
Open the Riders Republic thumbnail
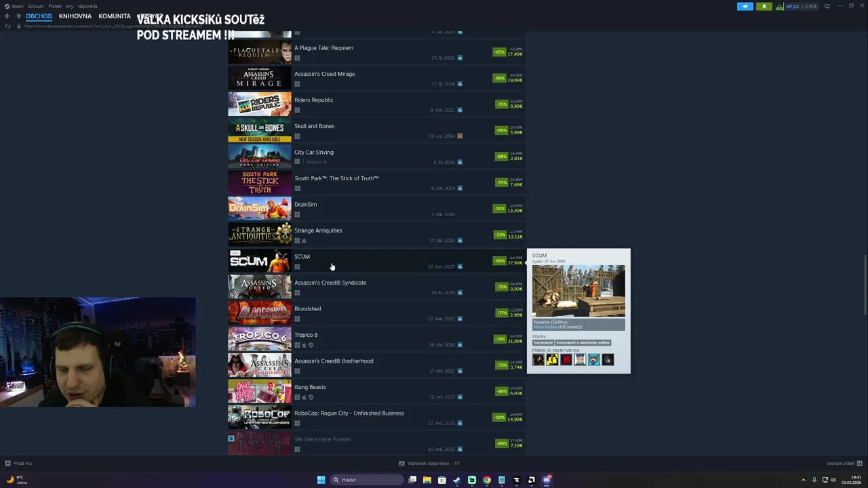pyautogui.click(x=260, y=104)
